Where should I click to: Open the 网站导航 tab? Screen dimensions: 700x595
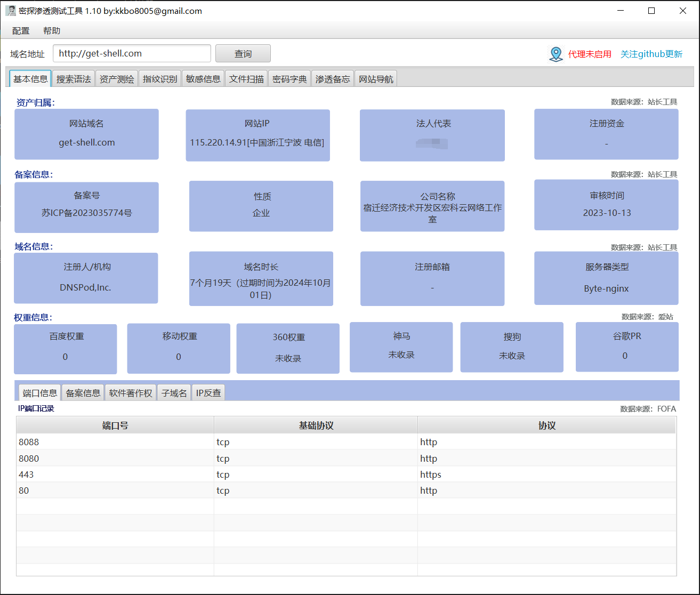click(x=376, y=79)
